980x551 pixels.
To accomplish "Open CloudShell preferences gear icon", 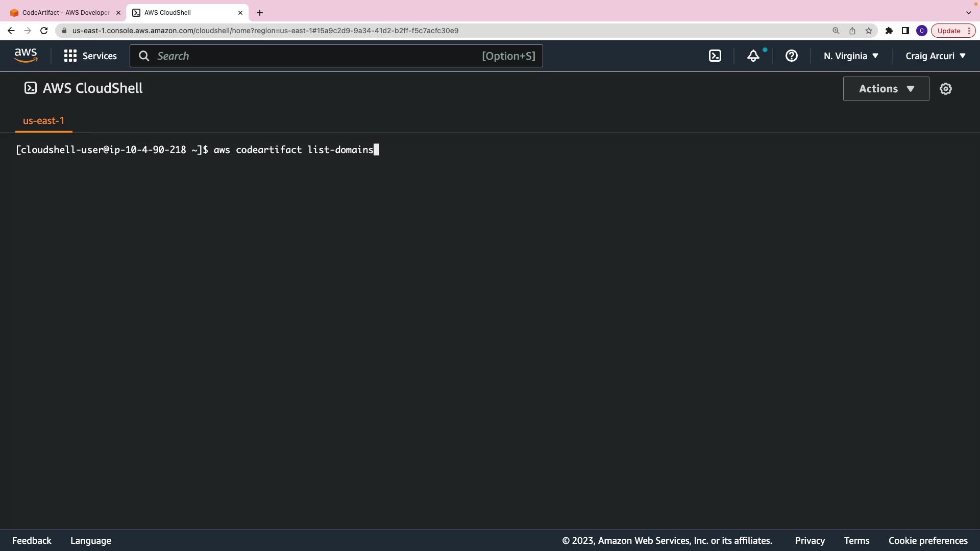I will [x=945, y=89].
